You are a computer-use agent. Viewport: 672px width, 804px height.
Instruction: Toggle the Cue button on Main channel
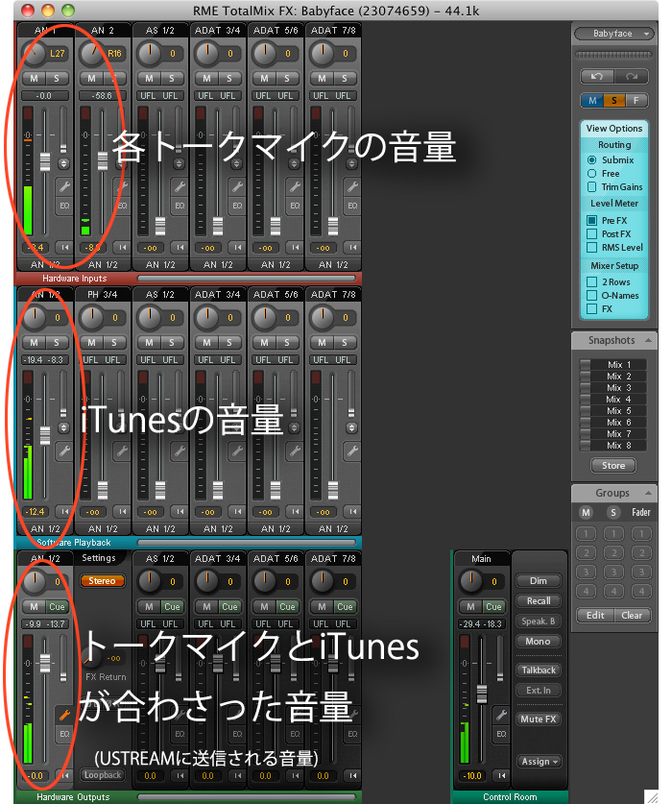pyautogui.click(x=493, y=606)
